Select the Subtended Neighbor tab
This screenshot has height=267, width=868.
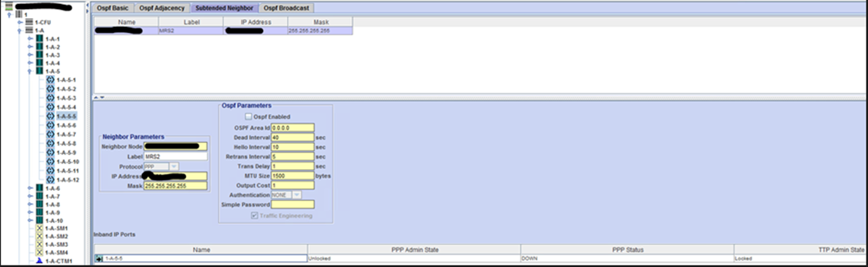click(225, 8)
